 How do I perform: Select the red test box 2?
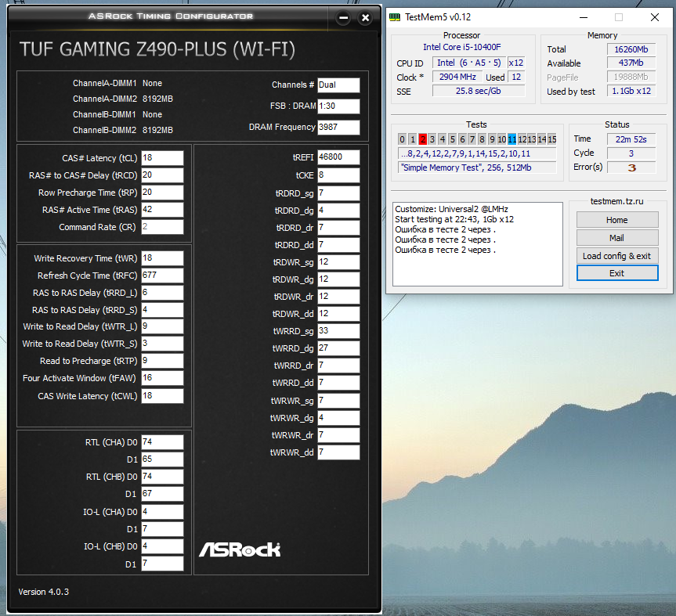click(x=422, y=139)
